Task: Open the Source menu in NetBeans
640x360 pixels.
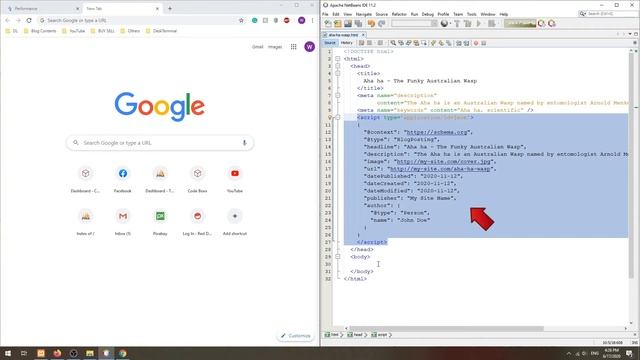Action: pos(382,14)
